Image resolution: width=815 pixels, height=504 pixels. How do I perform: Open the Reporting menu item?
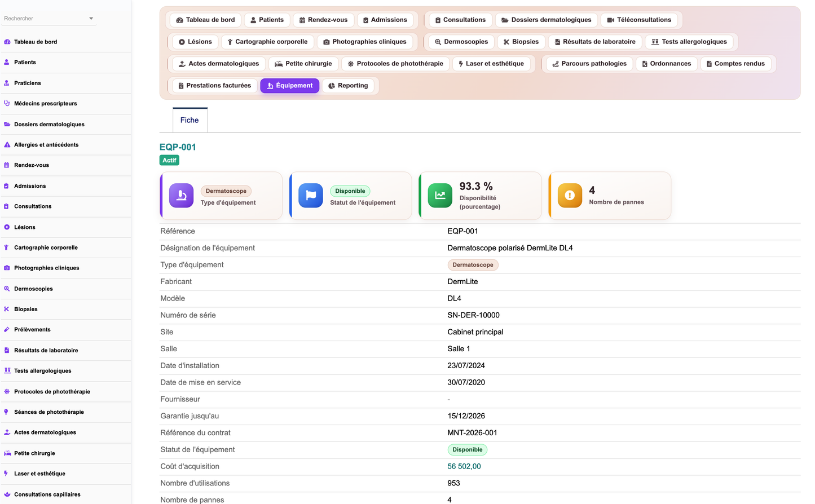click(348, 86)
